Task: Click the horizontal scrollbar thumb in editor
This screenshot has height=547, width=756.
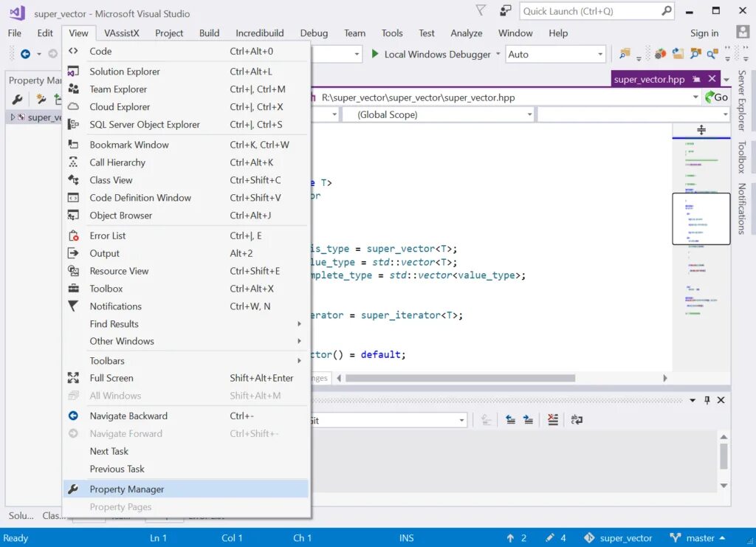Action: tap(460, 378)
